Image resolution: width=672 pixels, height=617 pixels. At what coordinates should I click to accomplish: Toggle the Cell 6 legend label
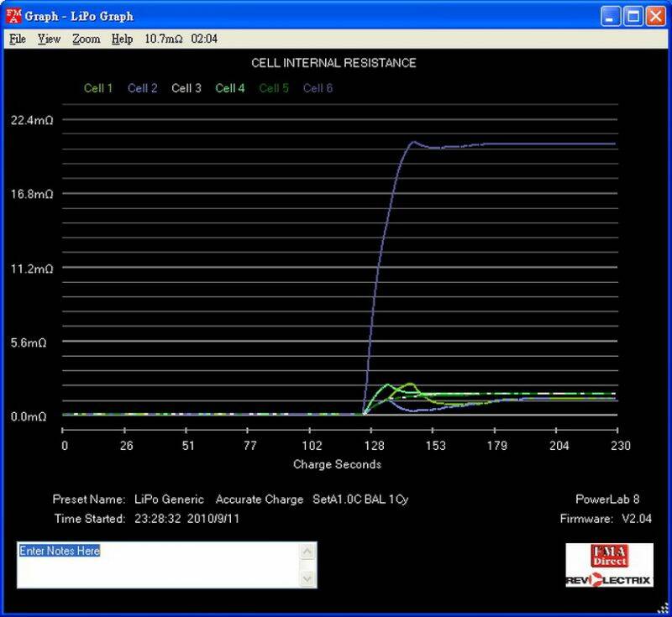click(318, 88)
